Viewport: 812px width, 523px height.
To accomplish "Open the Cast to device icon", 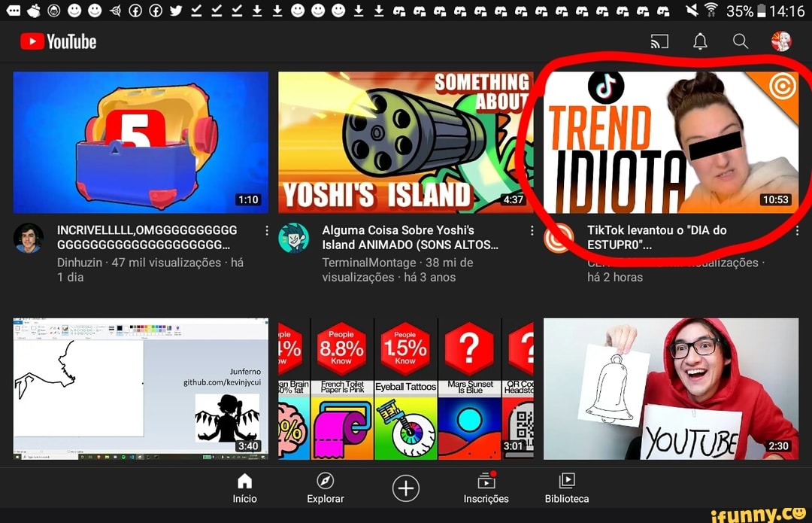I will [x=660, y=41].
